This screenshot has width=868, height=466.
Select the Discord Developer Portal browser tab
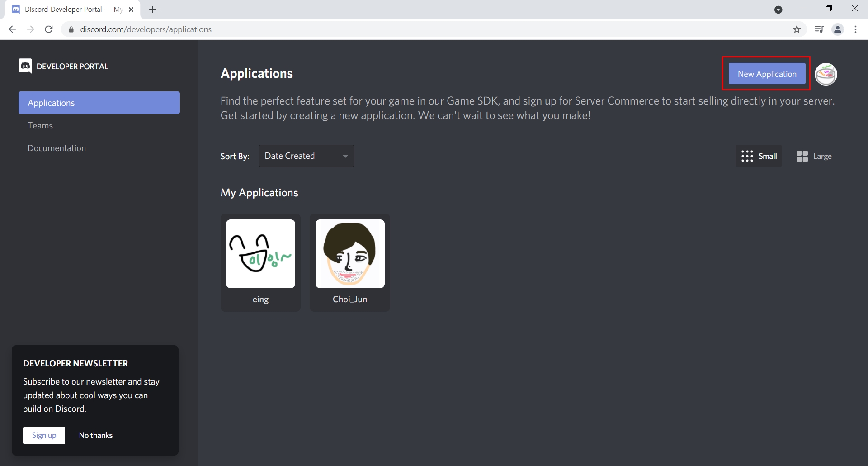coord(72,10)
